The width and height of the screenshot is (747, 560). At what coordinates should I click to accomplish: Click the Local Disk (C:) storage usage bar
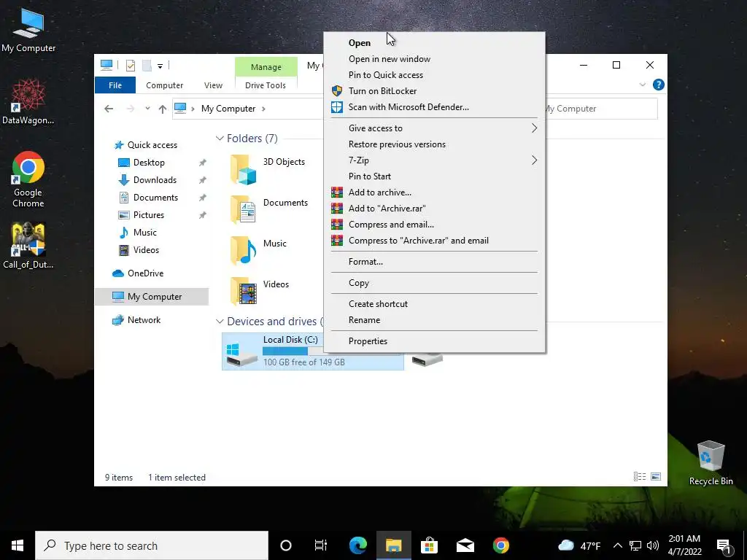[293, 351]
